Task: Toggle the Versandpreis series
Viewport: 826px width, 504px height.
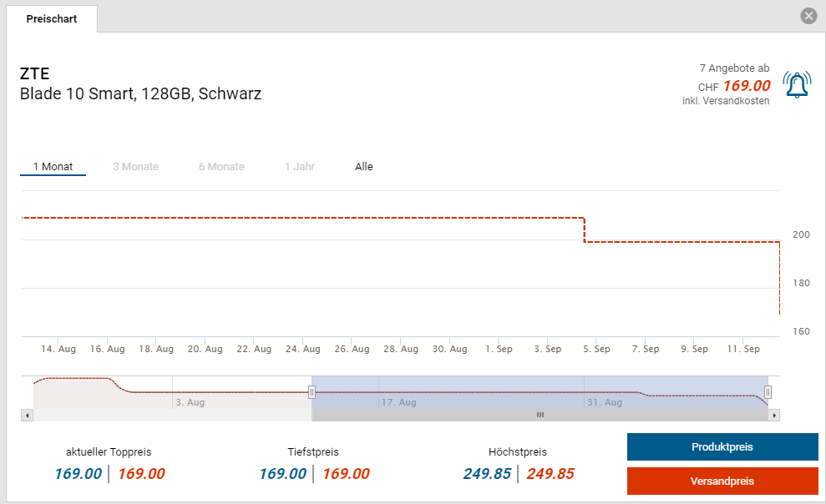Action: 722,481
